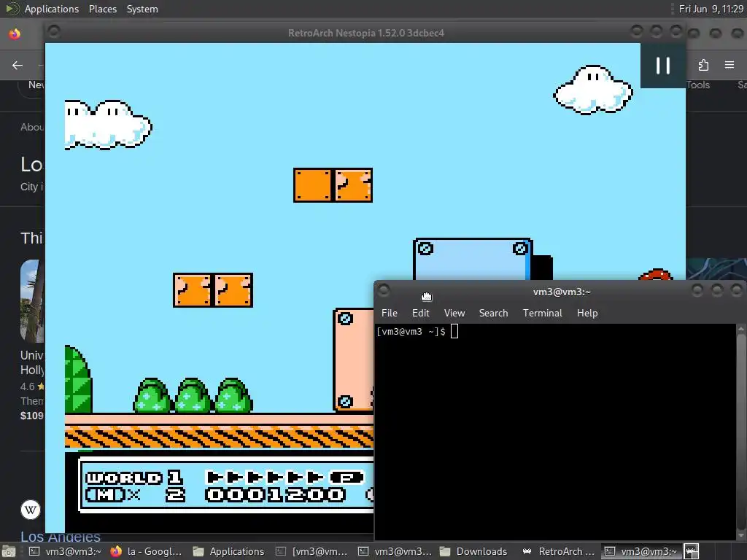This screenshot has width=747, height=560.
Task: Click the RetroArch Nestopia title bar
Action: (366, 33)
